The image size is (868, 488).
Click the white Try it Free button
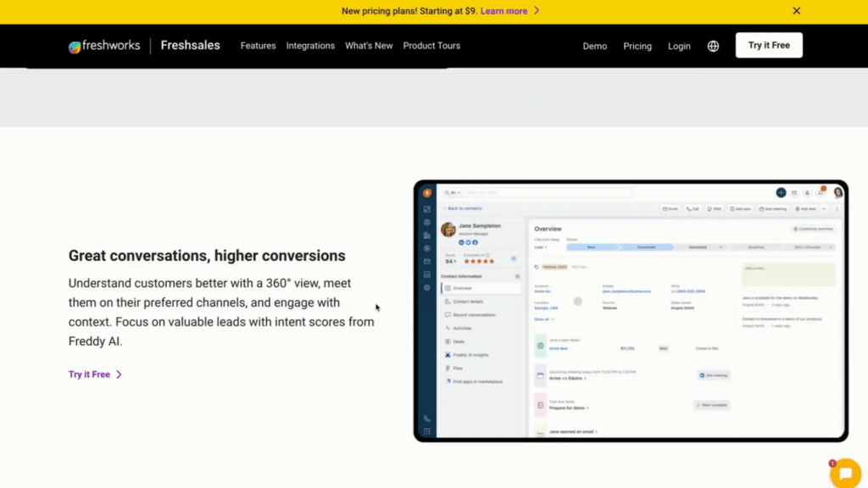pyautogui.click(x=768, y=46)
